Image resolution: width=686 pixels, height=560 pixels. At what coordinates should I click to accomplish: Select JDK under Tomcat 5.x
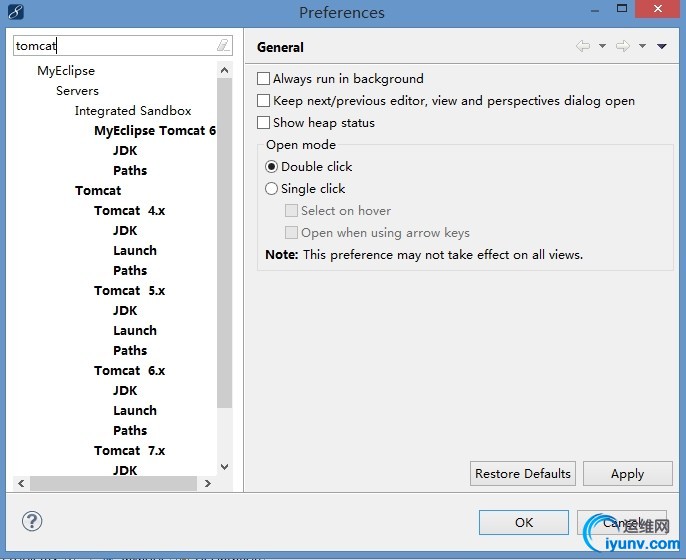(125, 311)
